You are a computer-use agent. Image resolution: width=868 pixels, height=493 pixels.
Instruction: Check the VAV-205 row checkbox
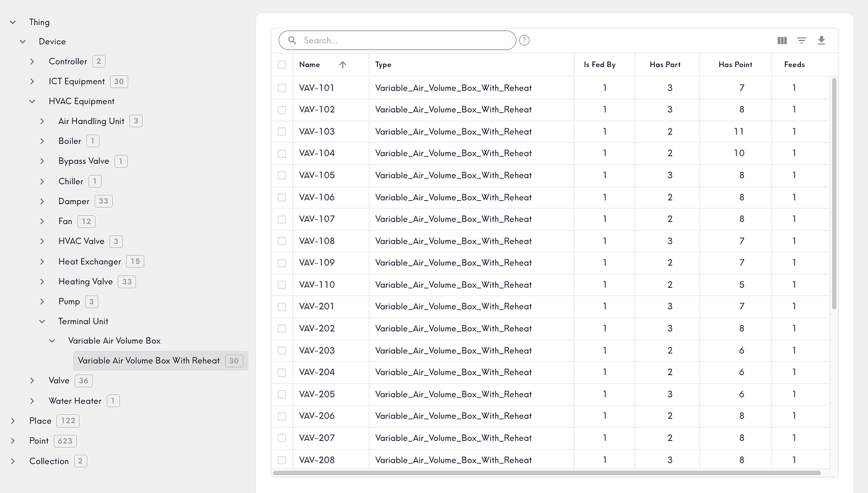(x=282, y=394)
